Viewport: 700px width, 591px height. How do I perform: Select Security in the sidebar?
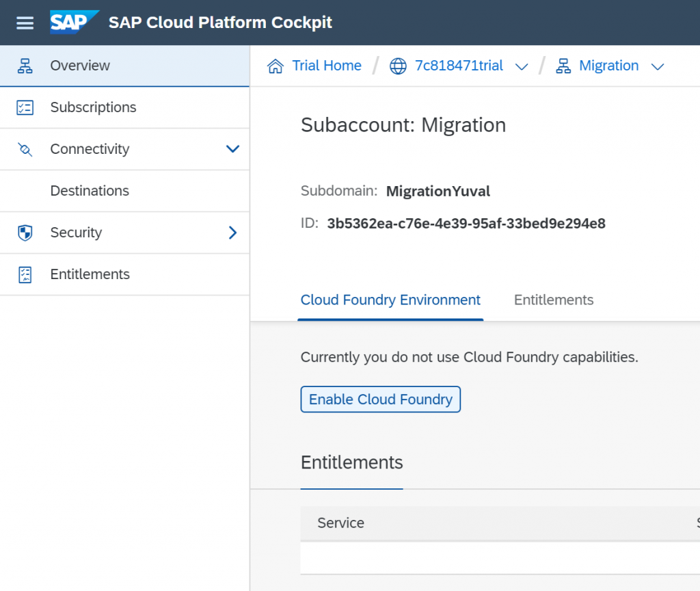click(x=124, y=233)
